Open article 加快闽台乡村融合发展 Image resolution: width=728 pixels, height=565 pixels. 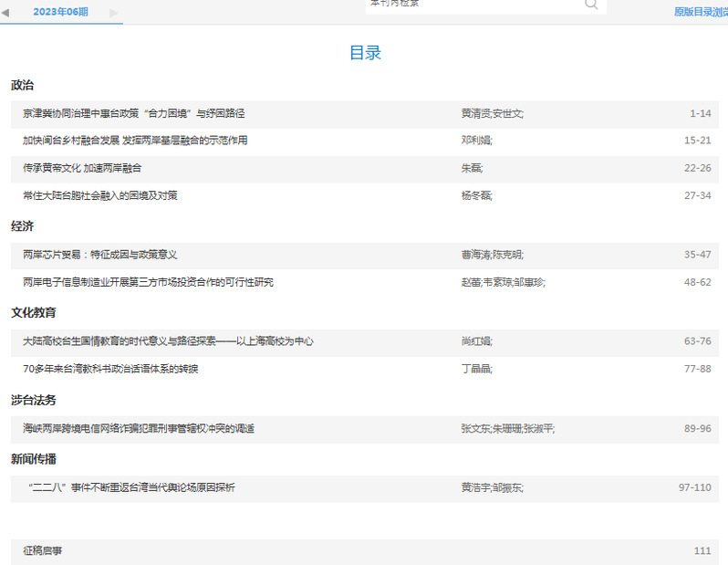[x=135, y=141]
